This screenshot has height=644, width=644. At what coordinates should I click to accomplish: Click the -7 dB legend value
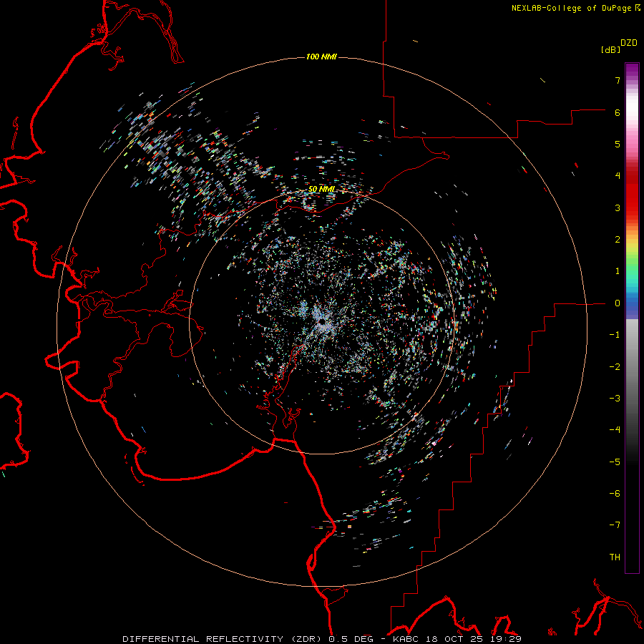point(615,525)
